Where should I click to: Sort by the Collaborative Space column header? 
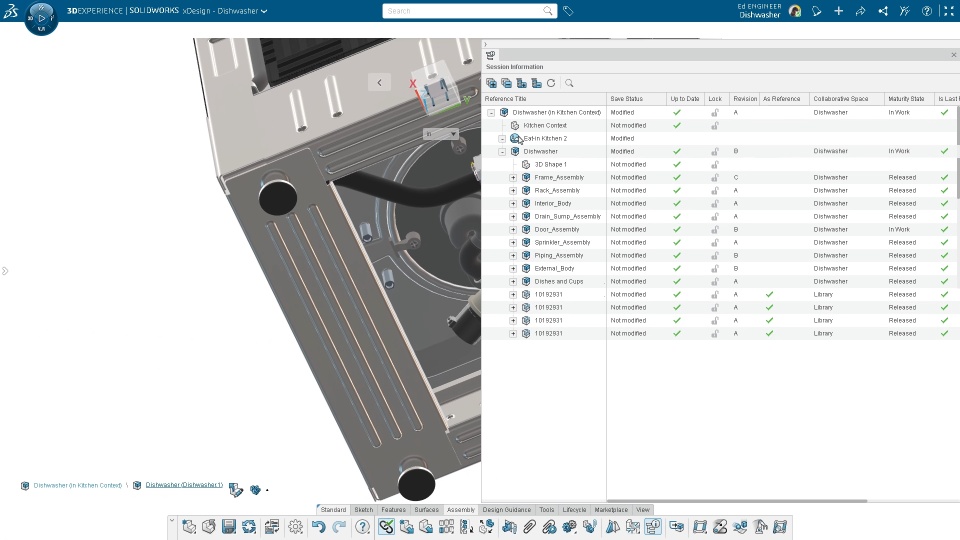pyautogui.click(x=846, y=99)
